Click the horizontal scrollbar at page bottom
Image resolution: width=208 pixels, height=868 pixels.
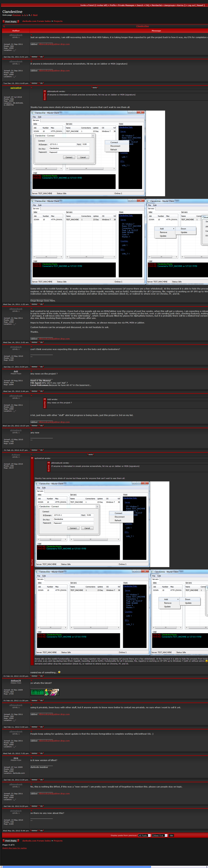pos(76,867)
